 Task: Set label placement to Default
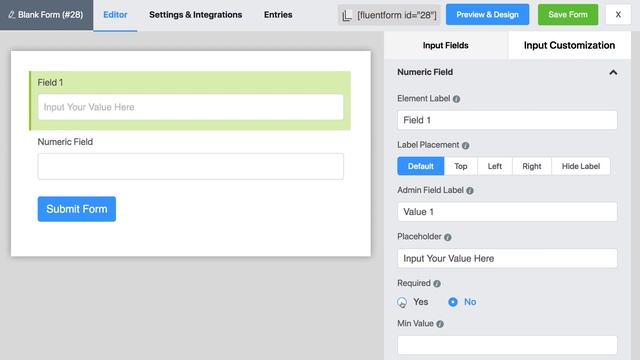click(x=420, y=166)
